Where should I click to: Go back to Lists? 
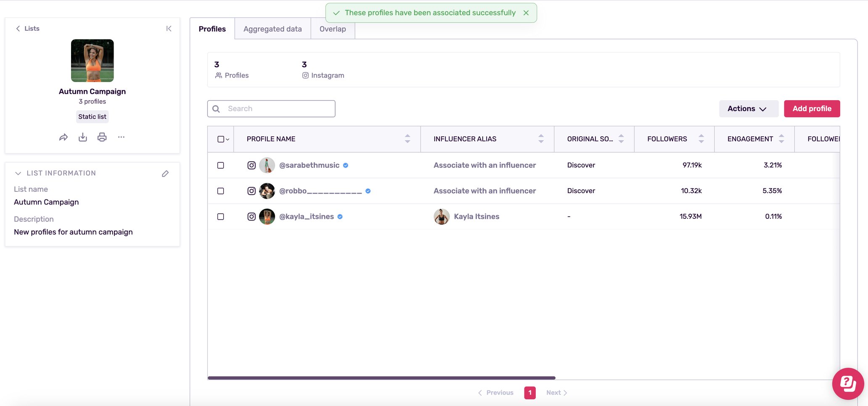click(28, 29)
